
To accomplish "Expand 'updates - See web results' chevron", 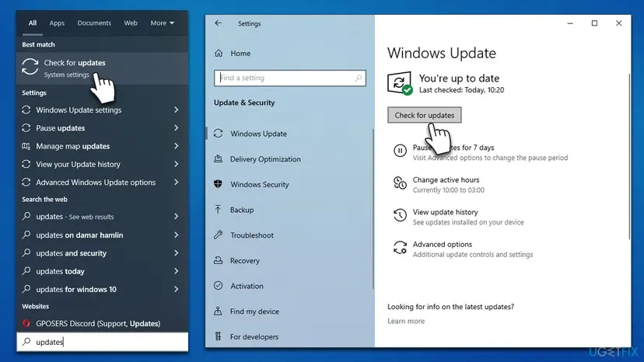I will pos(177,216).
